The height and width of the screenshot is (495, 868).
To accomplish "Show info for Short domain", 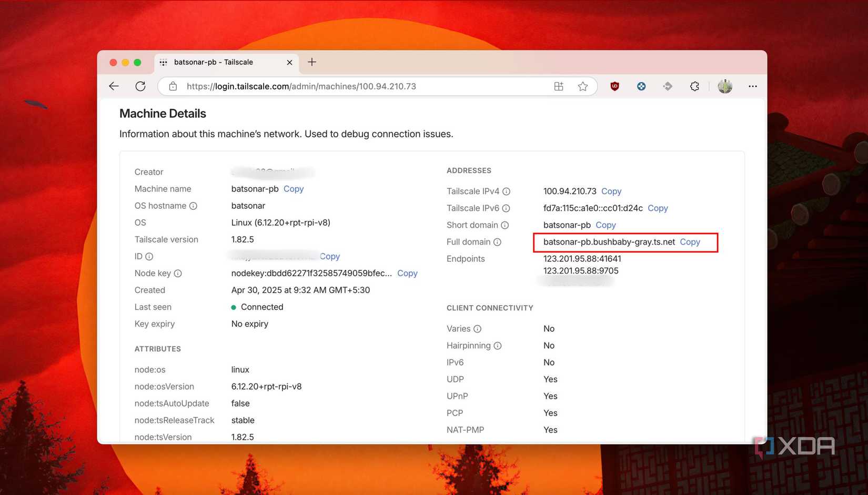I will [504, 225].
